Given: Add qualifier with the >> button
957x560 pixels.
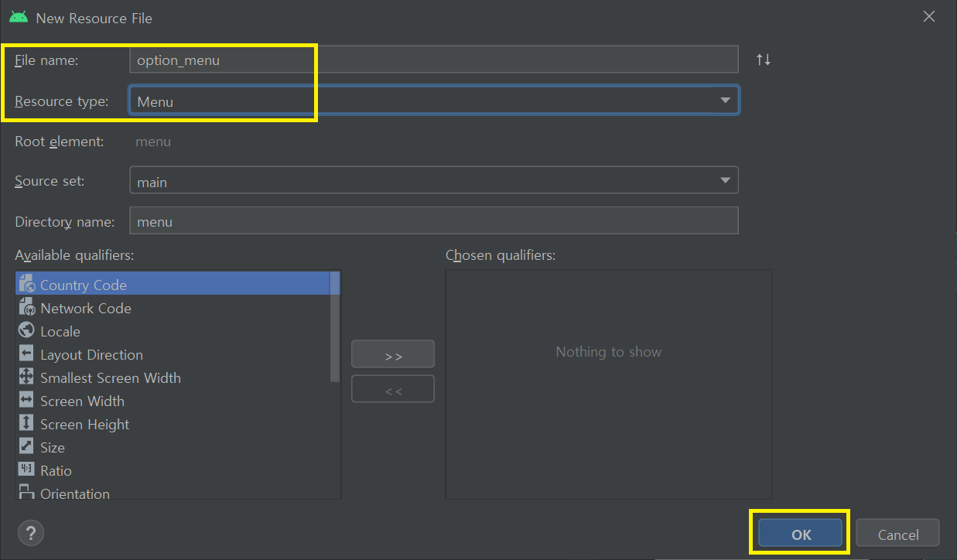Looking at the screenshot, I should [393, 355].
